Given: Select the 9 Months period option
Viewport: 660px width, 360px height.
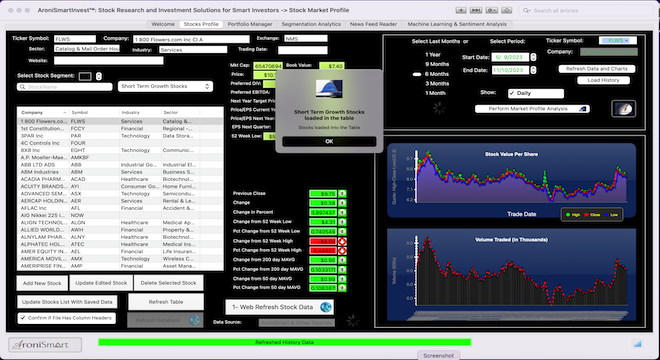Looking at the screenshot, I should 437,64.
